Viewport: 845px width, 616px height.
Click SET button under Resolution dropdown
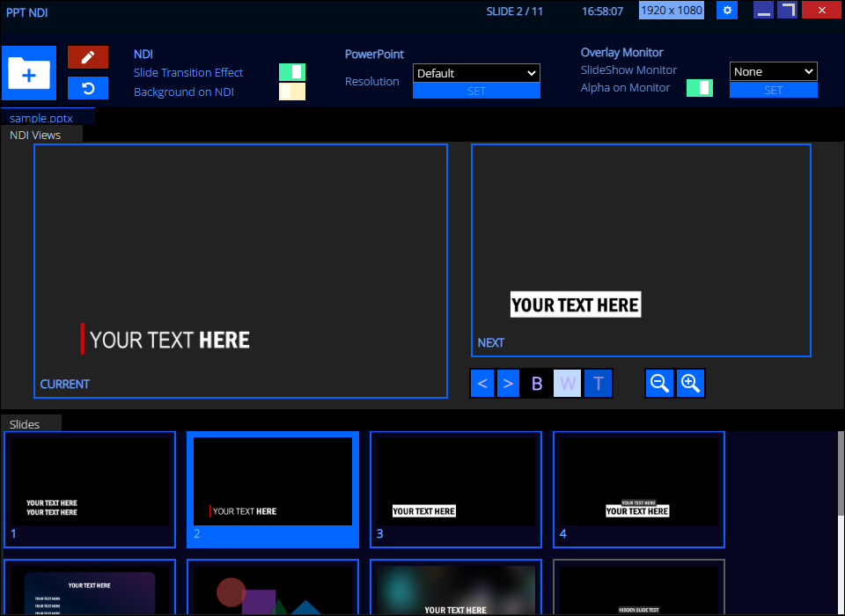(476, 91)
